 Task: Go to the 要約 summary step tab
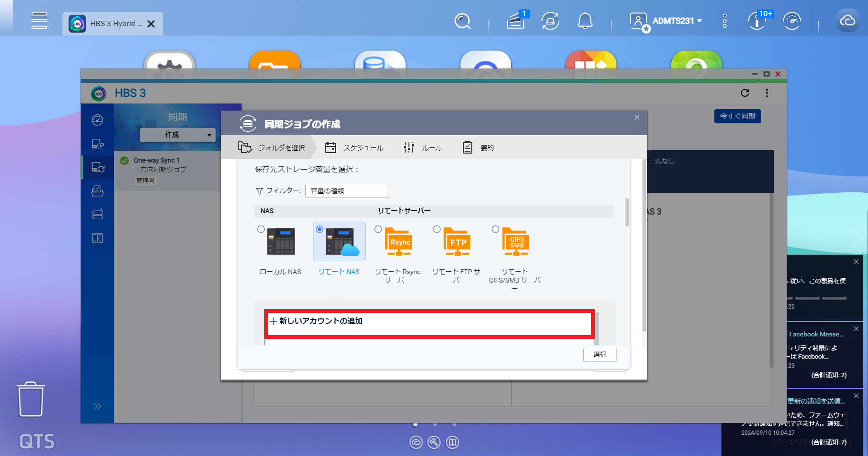(478, 148)
